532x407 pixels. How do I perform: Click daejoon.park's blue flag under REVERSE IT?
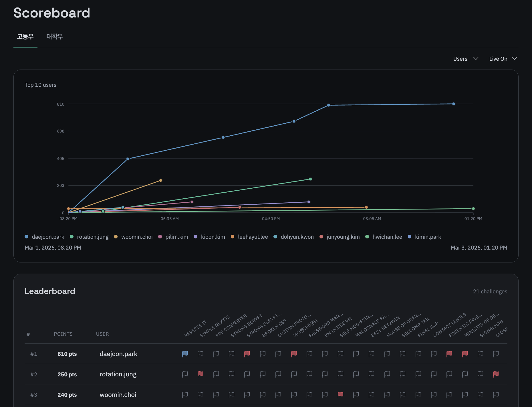(x=184, y=354)
